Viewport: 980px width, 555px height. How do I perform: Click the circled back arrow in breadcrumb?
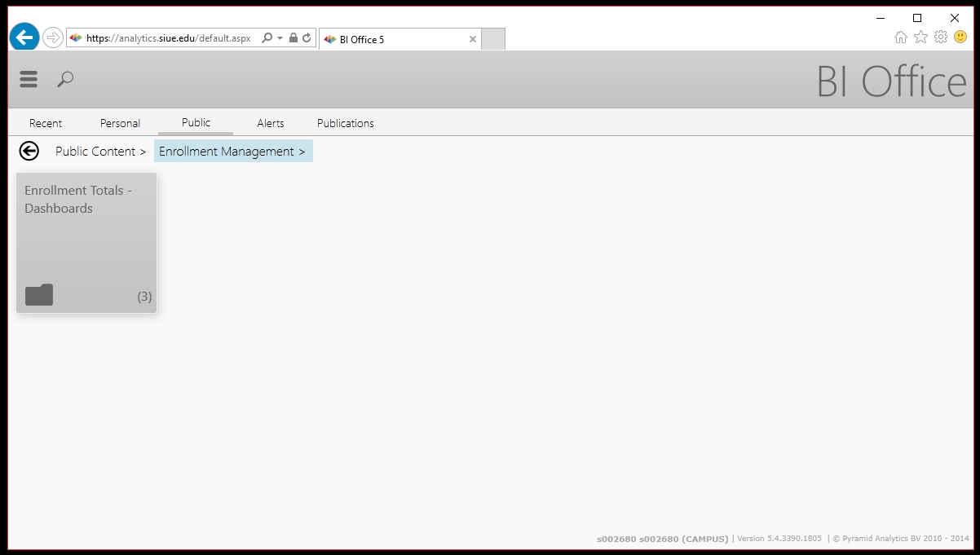(29, 151)
